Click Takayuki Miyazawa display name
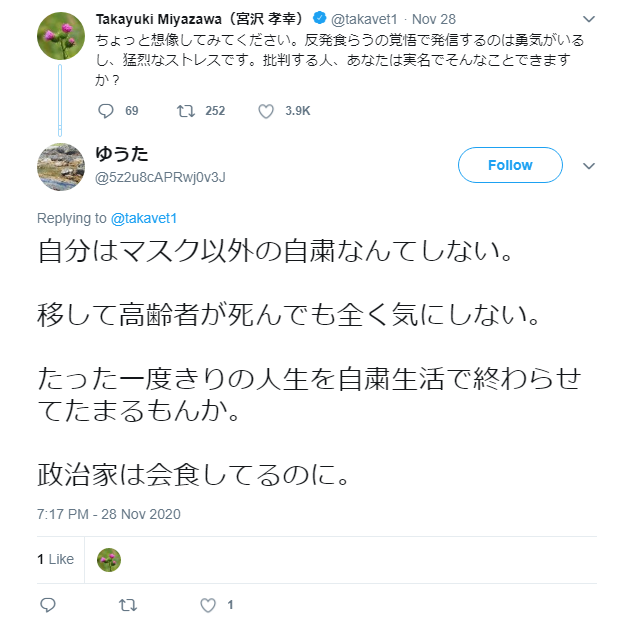 [x=198, y=19]
